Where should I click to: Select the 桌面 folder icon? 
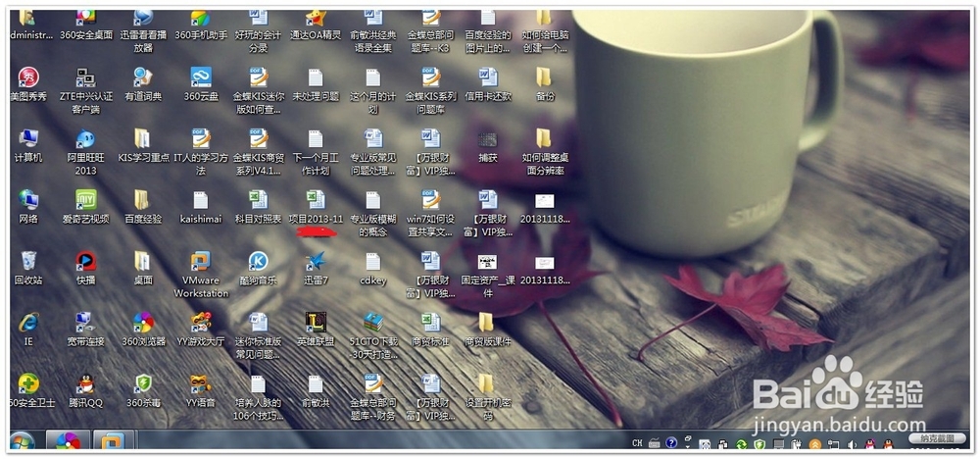coord(143,269)
